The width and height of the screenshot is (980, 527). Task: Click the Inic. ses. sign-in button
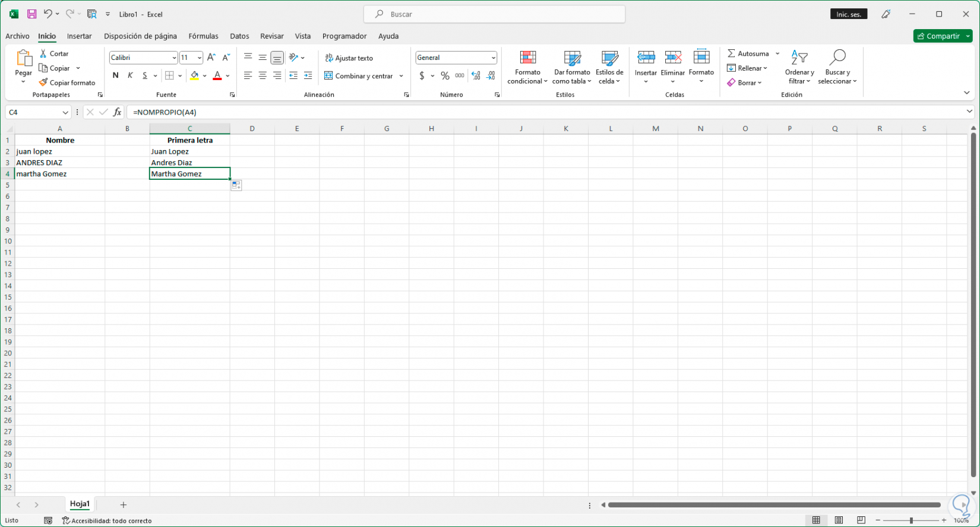tap(849, 14)
